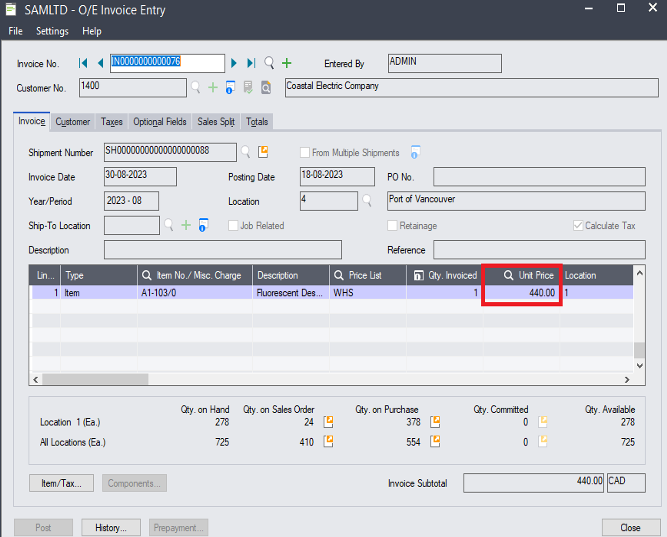Open Ship-To Location finder magnifier

(x=169, y=225)
